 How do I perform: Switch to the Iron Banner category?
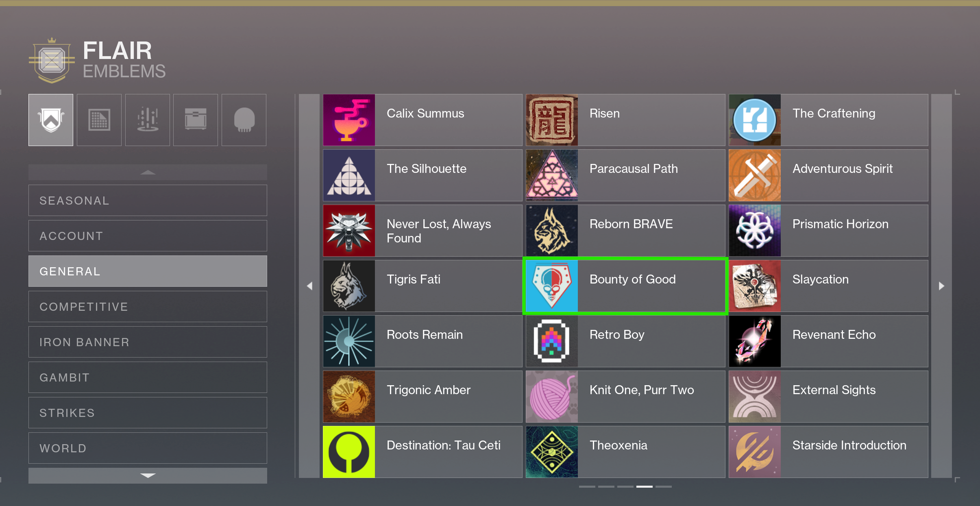148,342
